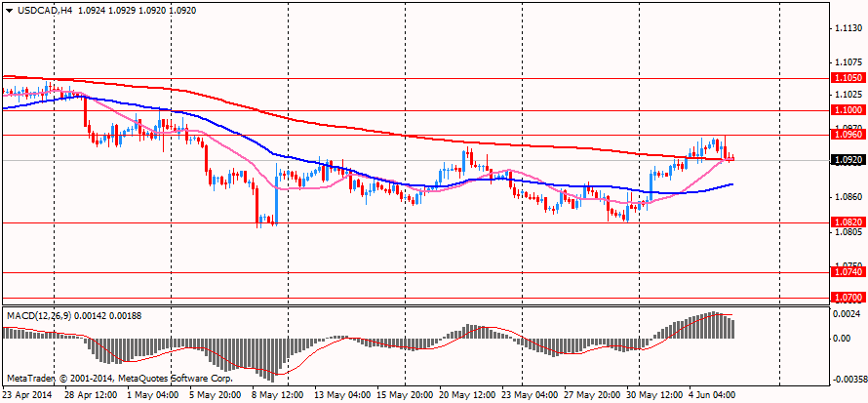Select the red 1.0820 price level label
868x403 pixels.
[848, 222]
